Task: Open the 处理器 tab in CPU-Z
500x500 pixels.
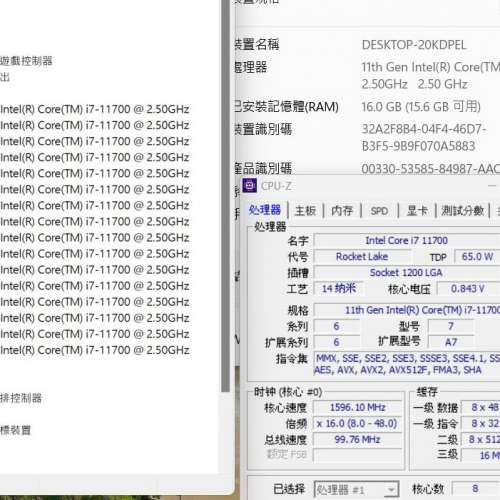Action: point(265,210)
